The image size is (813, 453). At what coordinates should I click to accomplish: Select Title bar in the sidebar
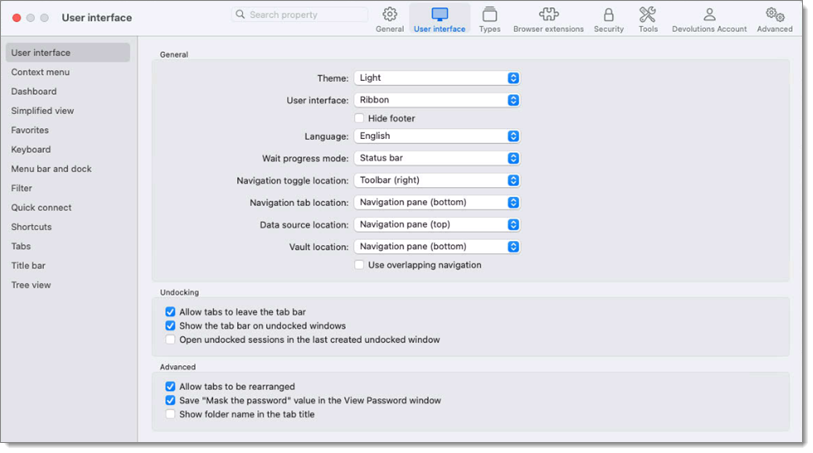pyautogui.click(x=28, y=265)
